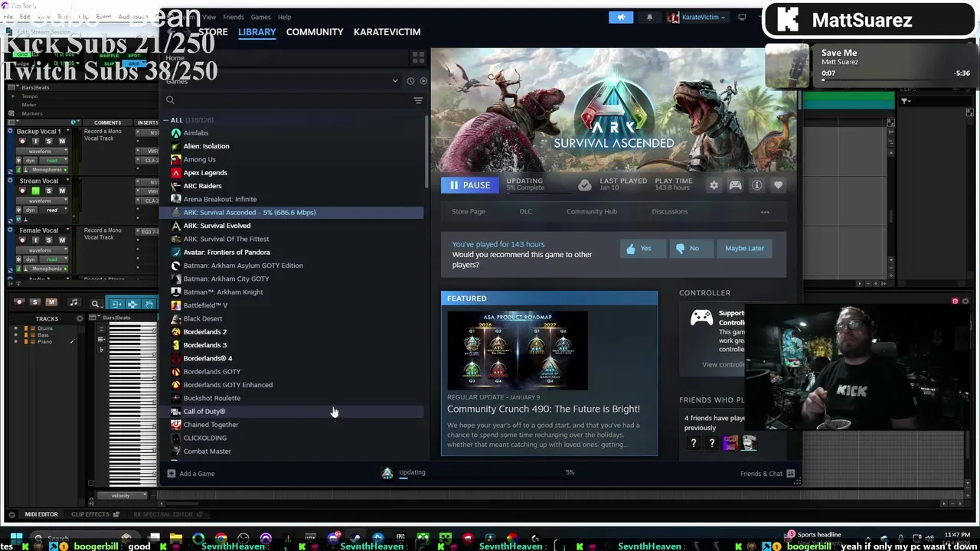The width and height of the screenshot is (980, 551).
Task: Record-enable the Backup Vocal 1 track
Action: tap(21, 142)
